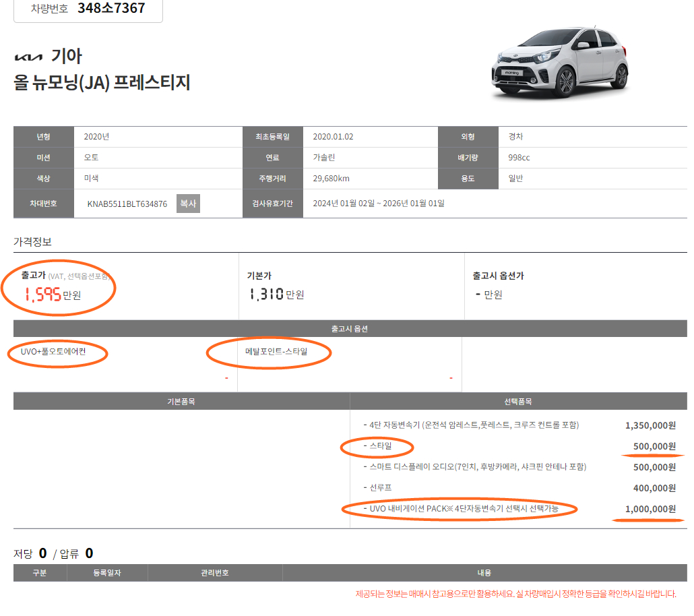The width and height of the screenshot is (694, 616).
Task: Click the white Morning car thumbnail
Action: tap(561, 62)
